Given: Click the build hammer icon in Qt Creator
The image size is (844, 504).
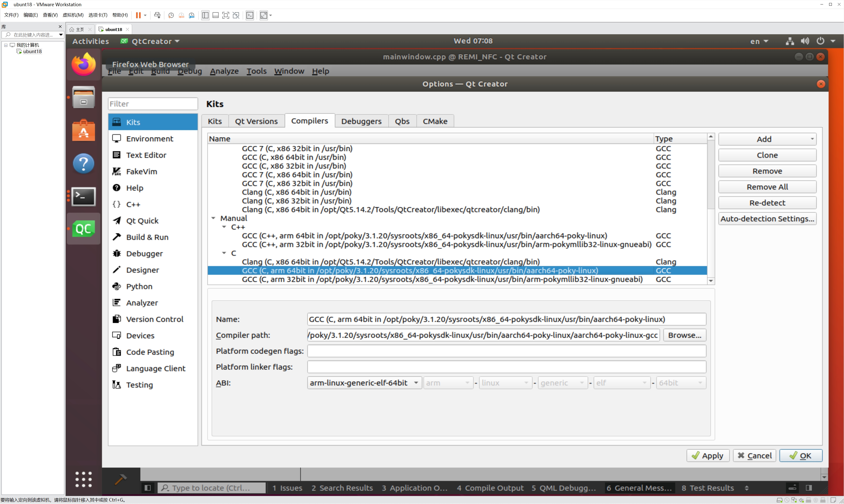Looking at the screenshot, I should (120, 479).
